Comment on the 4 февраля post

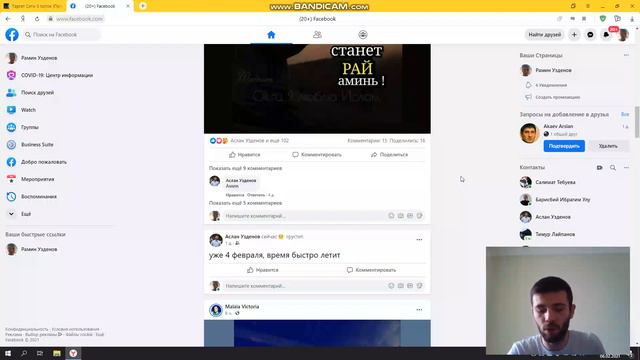coord(371,270)
